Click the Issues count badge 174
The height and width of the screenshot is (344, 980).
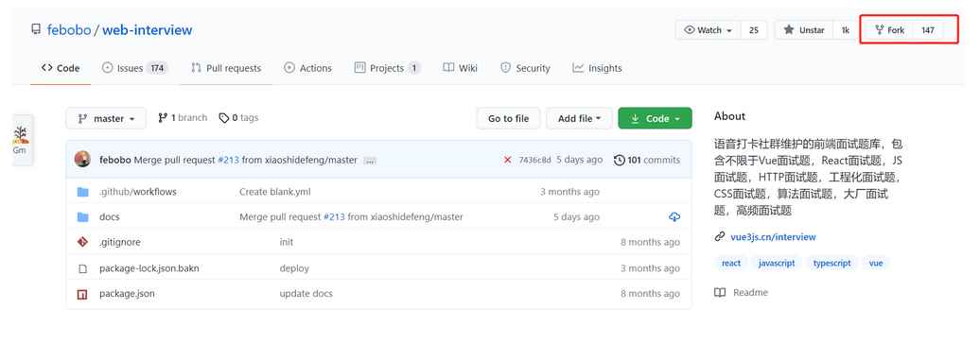(x=157, y=68)
